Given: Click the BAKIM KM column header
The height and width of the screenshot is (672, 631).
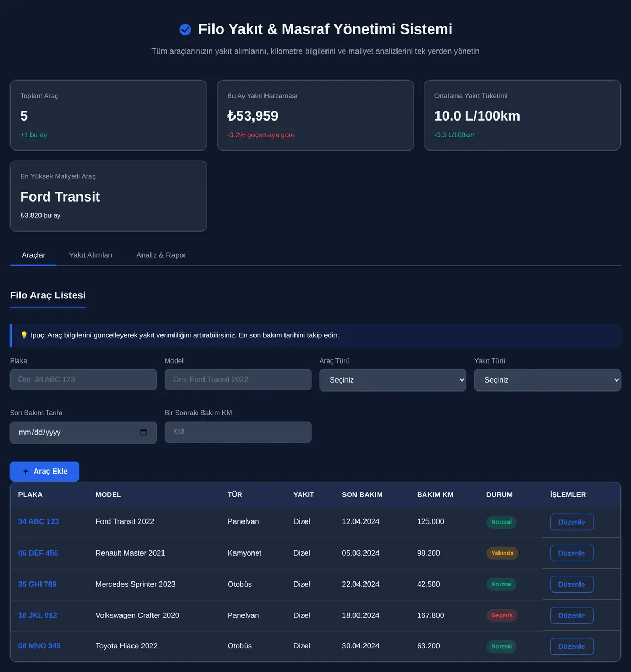Looking at the screenshot, I should 435,495.
